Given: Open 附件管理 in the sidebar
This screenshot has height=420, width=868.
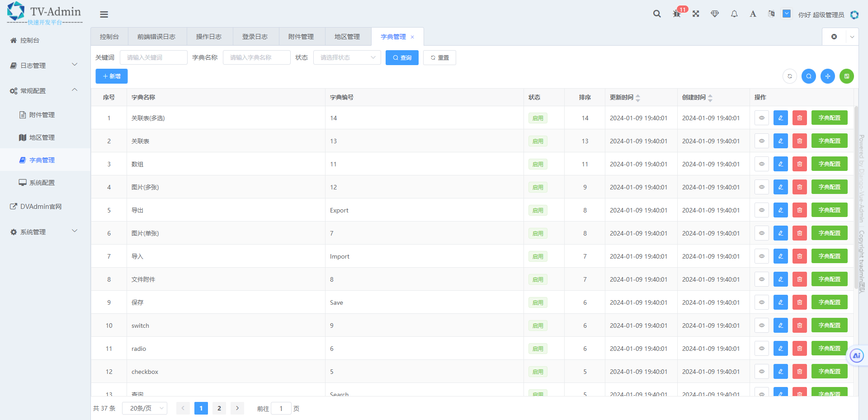Looking at the screenshot, I should tap(45, 115).
